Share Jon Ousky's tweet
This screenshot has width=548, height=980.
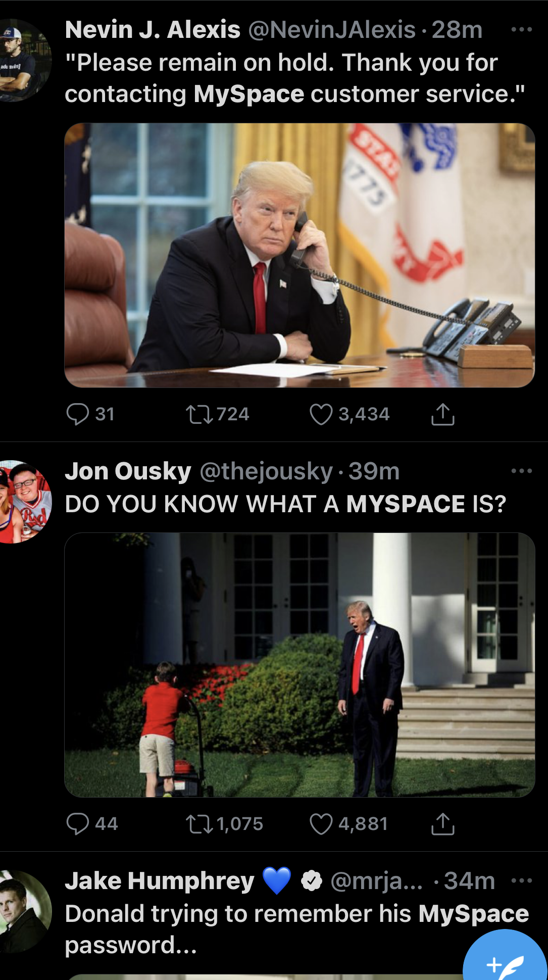[x=443, y=824]
